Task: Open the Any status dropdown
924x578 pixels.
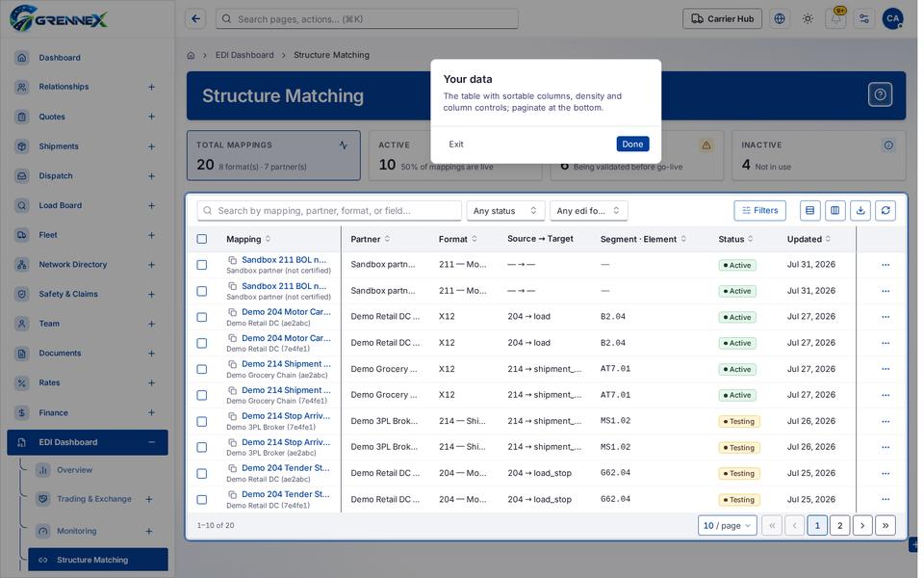Action: (x=505, y=211)
